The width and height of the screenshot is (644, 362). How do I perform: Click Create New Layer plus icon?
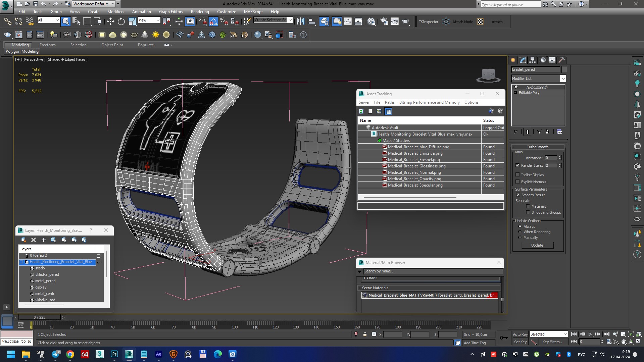[x=43, y=240]
